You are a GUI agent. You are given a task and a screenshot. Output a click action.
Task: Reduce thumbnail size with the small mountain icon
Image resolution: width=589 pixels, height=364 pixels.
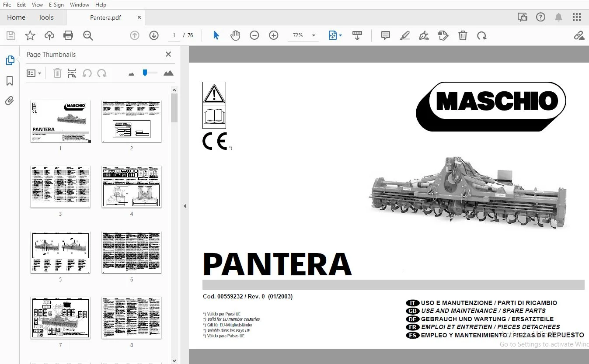(x=131, y=74)
